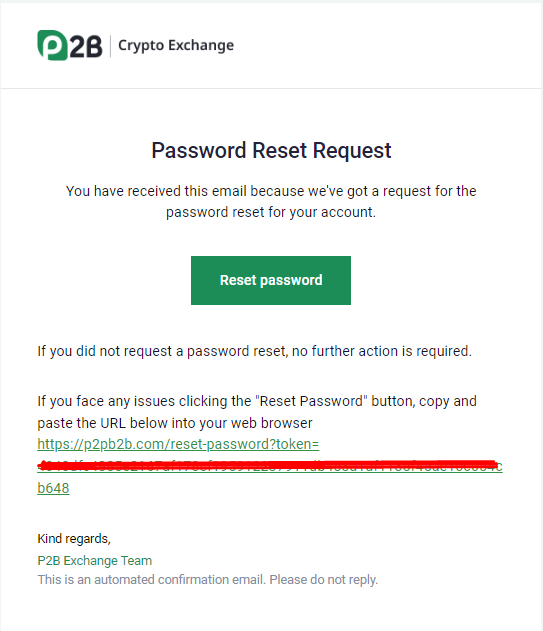Click the green P logo icon
The width and height of the screenshot is (543, 631).
click(52, 45)
